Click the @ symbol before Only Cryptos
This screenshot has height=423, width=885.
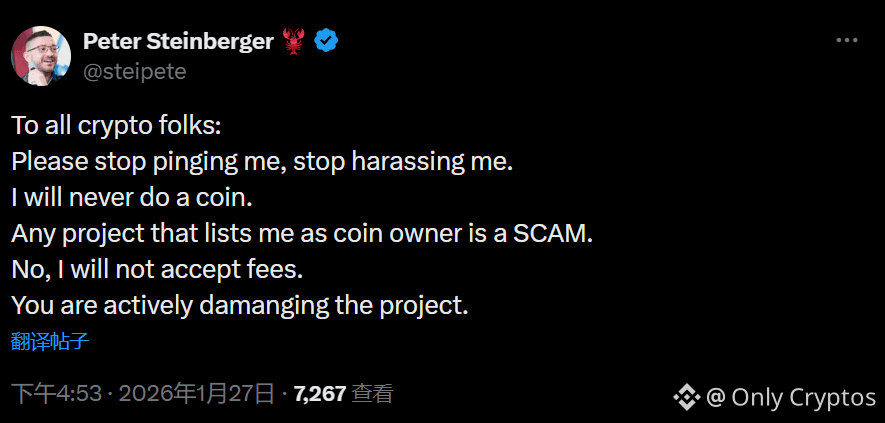[715, 397]
